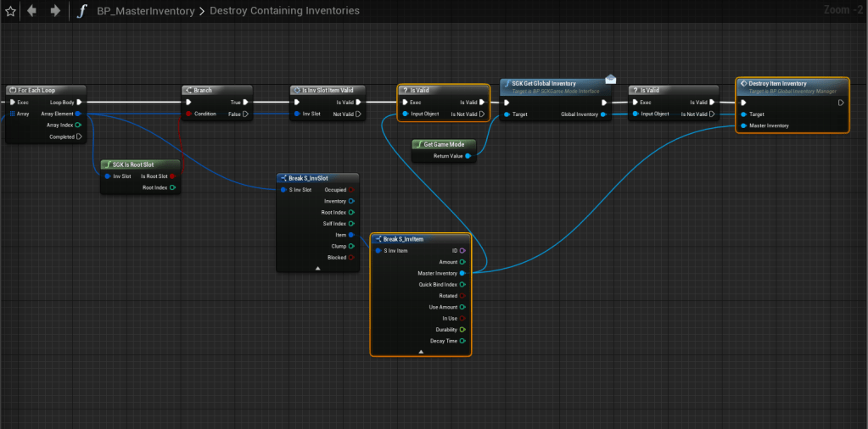The image size is (868, 429).
Task: Collapse pins arrow on Break S_InvItem node
Action: click(421, 351)
